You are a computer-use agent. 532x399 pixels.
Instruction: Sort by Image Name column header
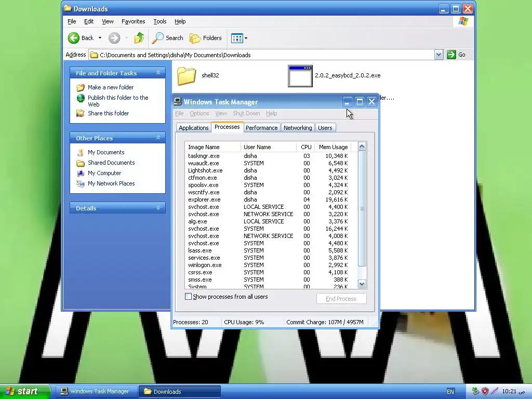point(212,147)
